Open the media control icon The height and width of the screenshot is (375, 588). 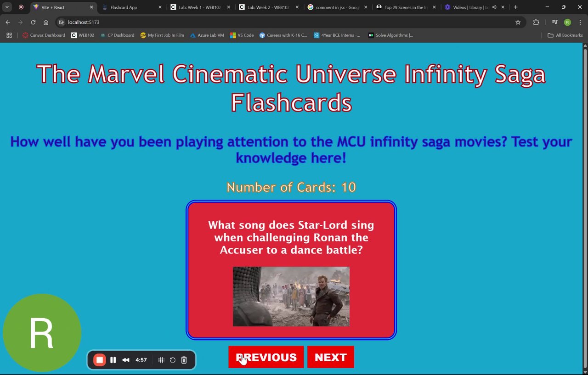tap(554, 22)
